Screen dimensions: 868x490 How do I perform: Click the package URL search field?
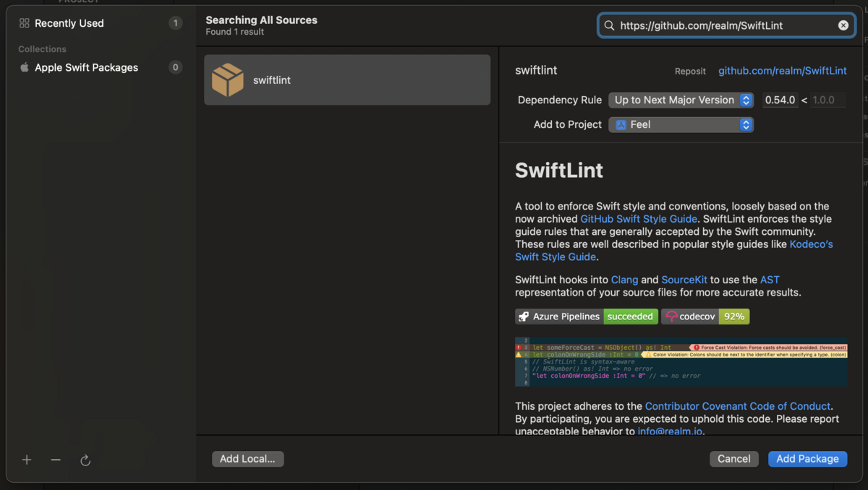723,25
